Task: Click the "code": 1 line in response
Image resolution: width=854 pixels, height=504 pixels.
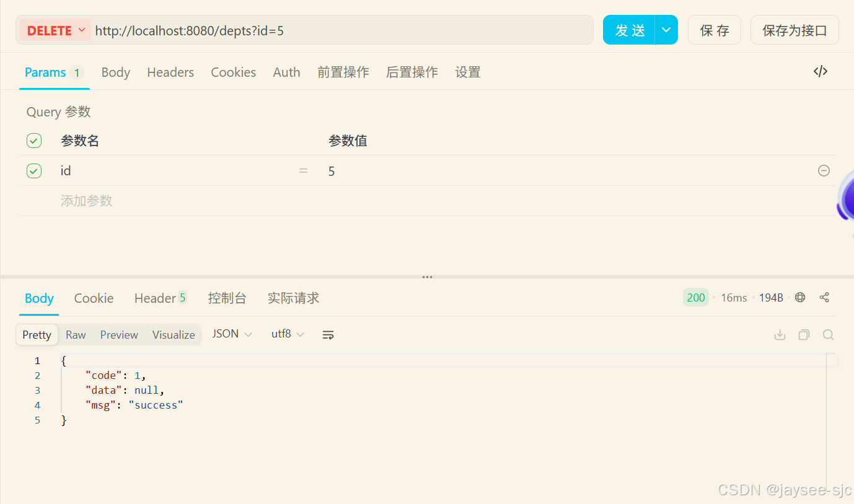Action: point(116,375)
